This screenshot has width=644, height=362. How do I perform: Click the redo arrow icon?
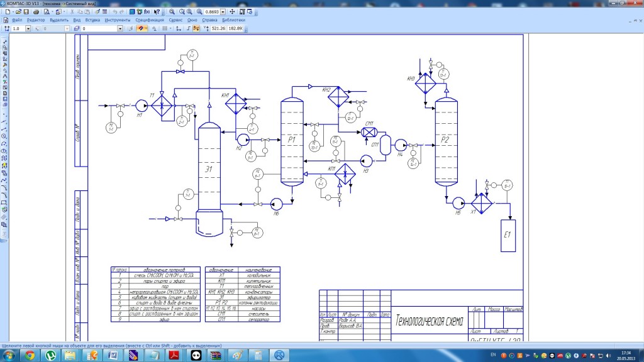[122, 12]
